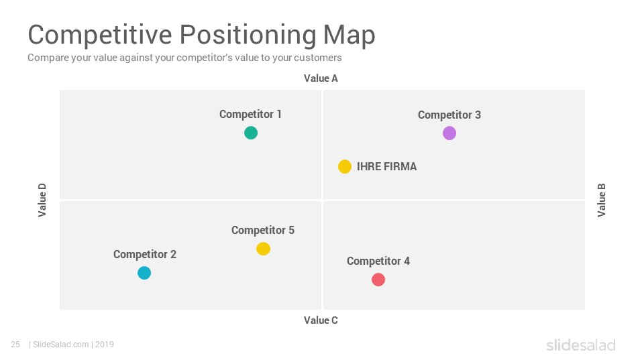The height and width of the screenshot is (362, 644).
Task: Click the IHRE FIRMA text label
Action: pyautogui.click(x=386, y=167)
